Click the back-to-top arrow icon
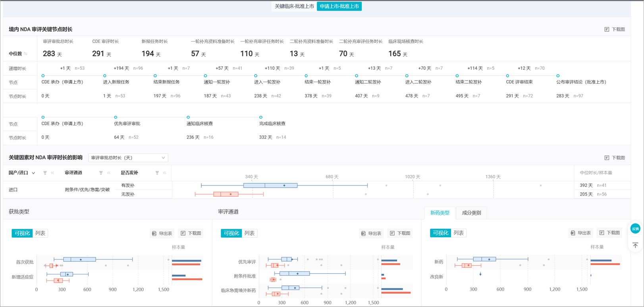644x307 pixels. [x=635, y=245]
